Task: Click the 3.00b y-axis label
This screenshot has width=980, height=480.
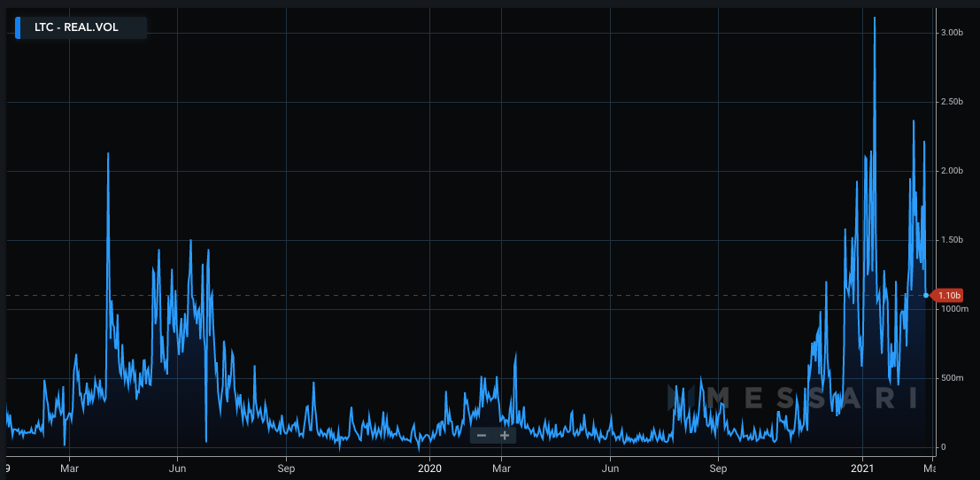Action: [952, 33]
